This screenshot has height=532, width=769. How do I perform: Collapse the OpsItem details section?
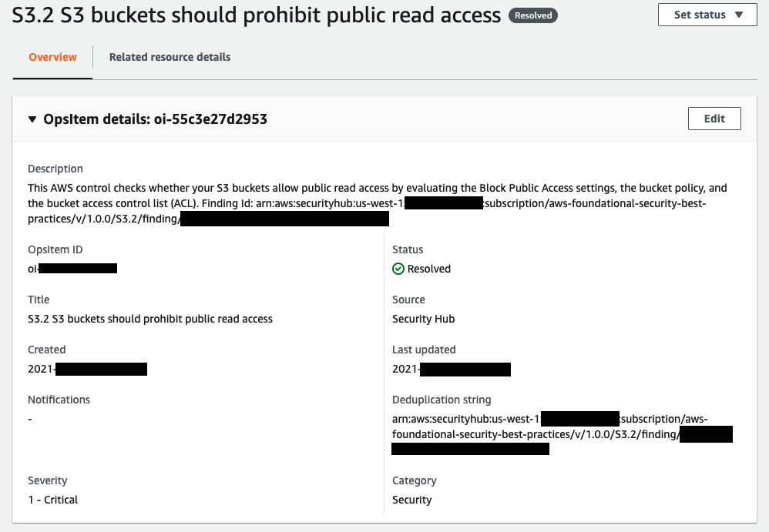pos(31,119)
